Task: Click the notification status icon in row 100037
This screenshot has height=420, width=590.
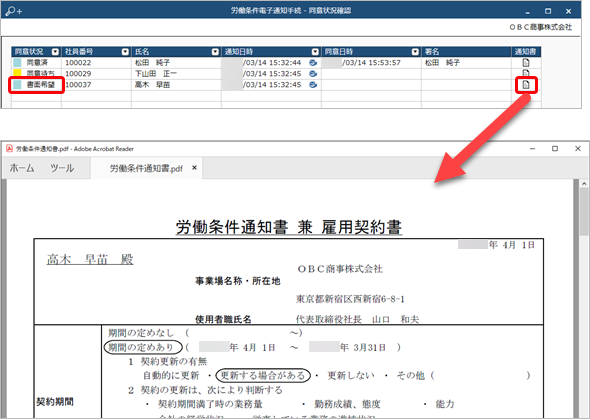Action: [x=313, y=85]
